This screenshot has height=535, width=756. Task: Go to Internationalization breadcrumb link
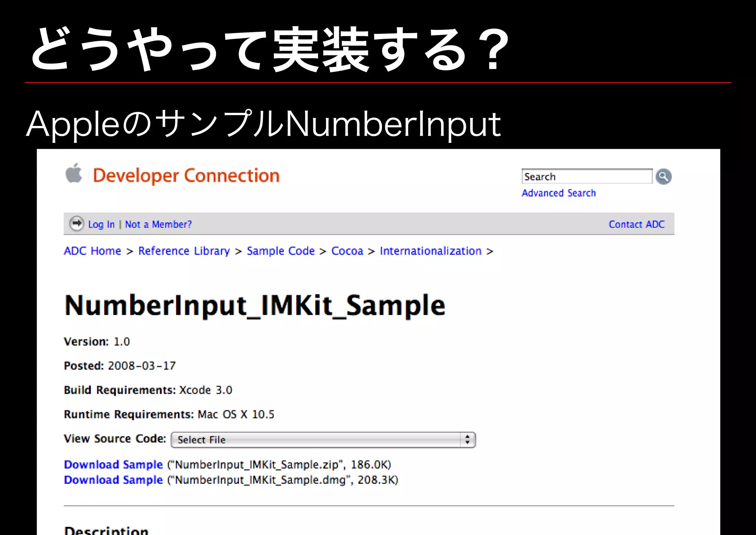pos(430,251)
